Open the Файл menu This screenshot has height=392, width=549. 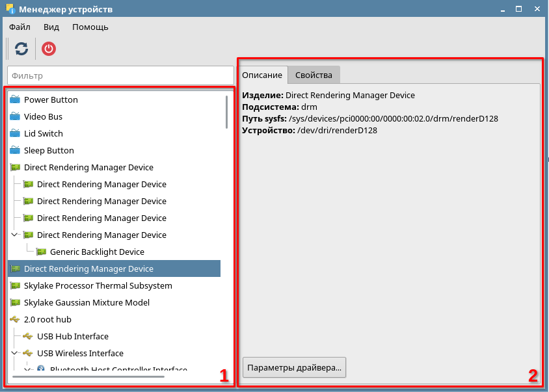pyautogui.click(x=20, y=27)
